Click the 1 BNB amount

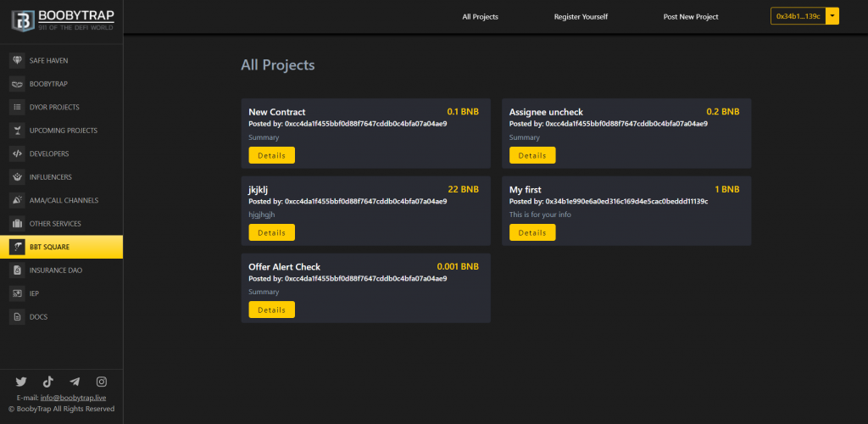727,189
